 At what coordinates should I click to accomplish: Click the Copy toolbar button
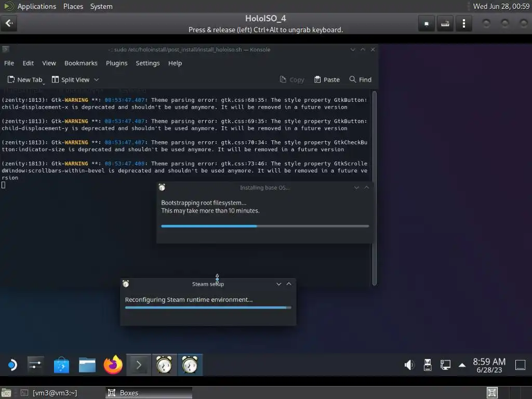[292, 79]
